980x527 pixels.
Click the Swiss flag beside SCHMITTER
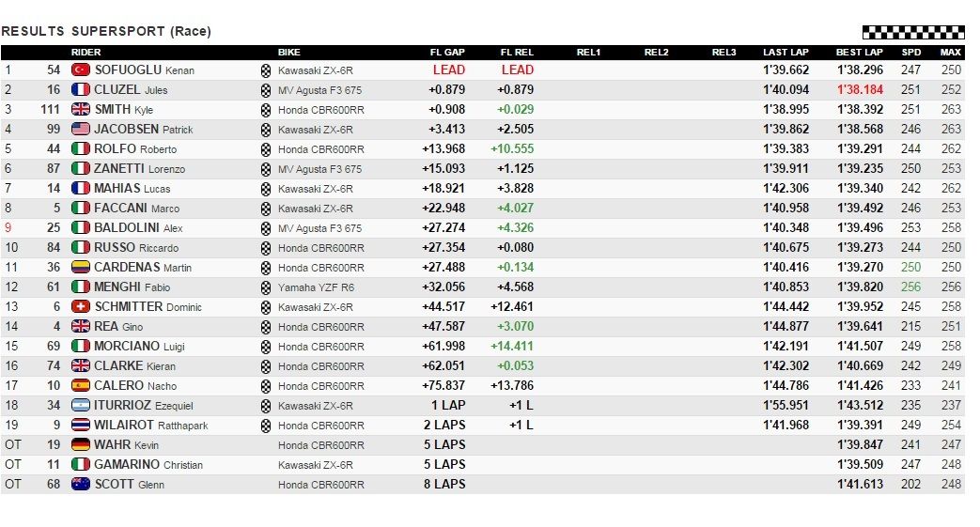[81, 307]
